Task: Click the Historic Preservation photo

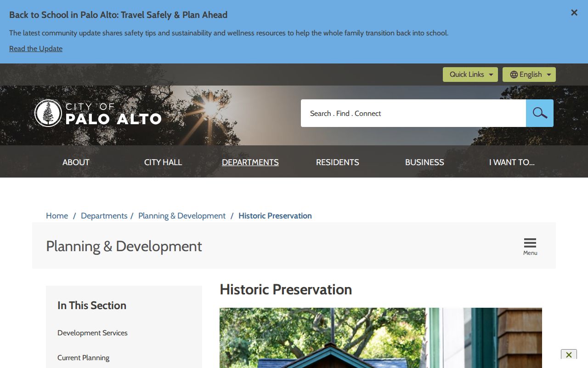Action: 381,338
